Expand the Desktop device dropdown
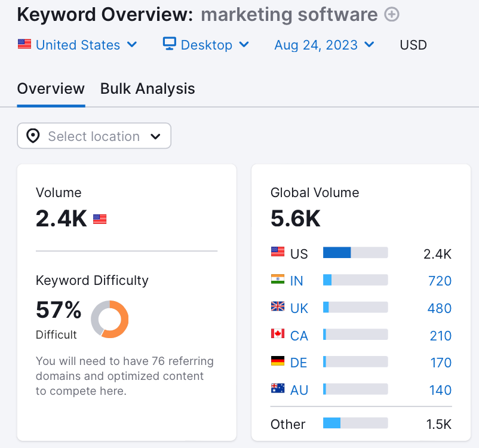 point(206,45)
